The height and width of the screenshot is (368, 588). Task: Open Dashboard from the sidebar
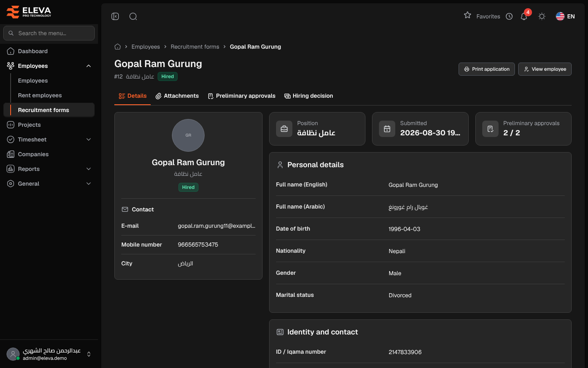[49, 51]
